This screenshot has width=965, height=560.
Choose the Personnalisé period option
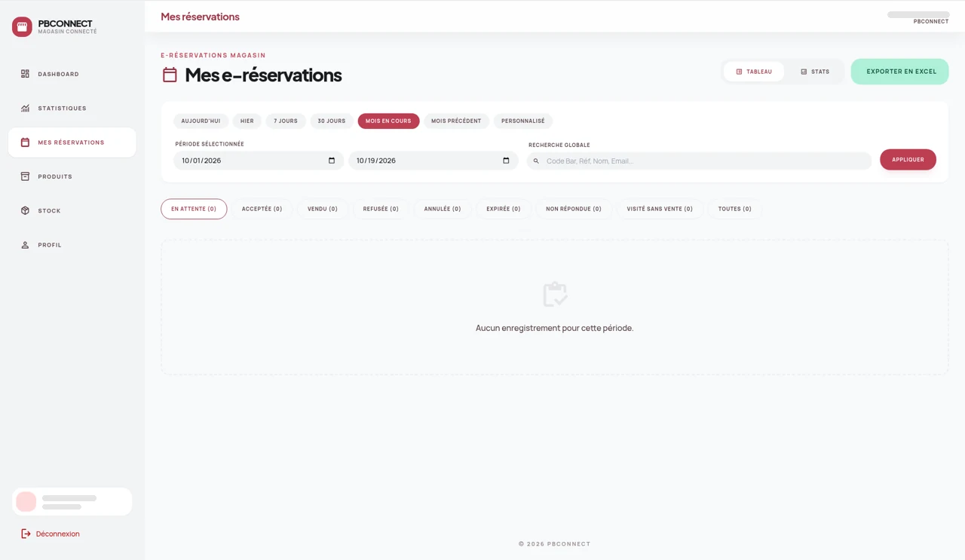coord(523,121)
